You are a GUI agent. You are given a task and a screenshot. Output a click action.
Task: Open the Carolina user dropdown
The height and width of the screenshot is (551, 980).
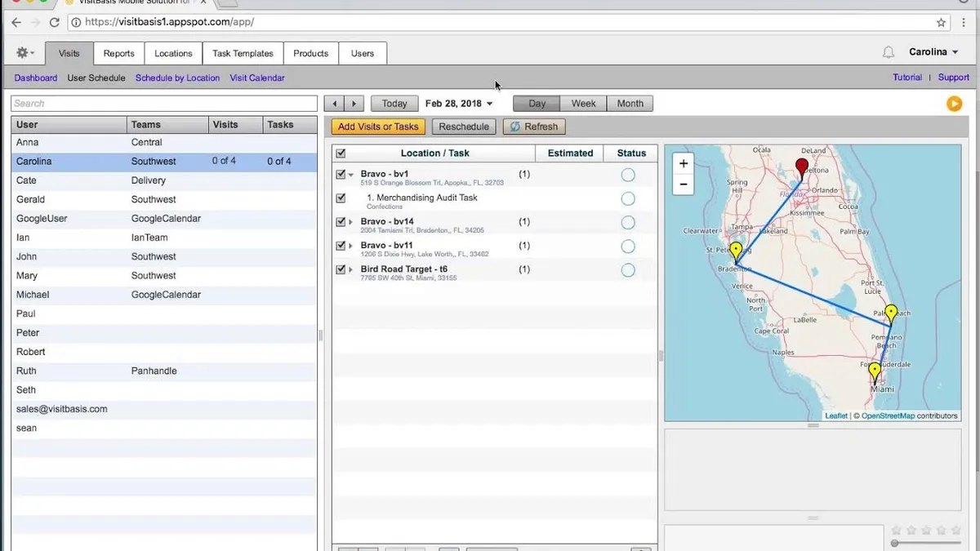click(933, 52)
